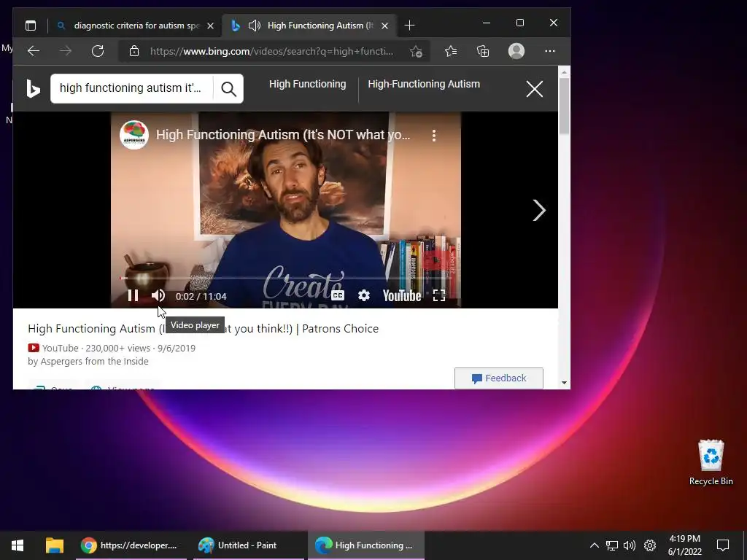Open File Explorer from taskbar
The image size is (747, 560).
[54, 545]
